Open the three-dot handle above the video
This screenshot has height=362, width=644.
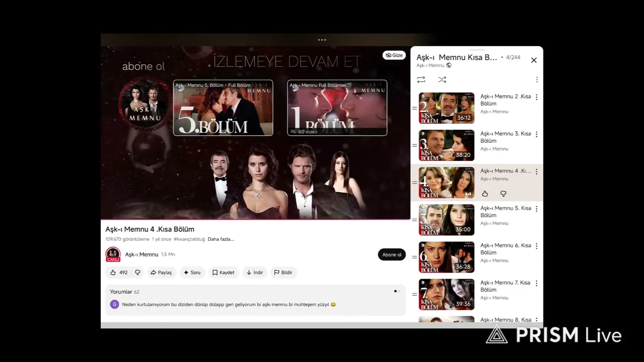tap(322, 40)
